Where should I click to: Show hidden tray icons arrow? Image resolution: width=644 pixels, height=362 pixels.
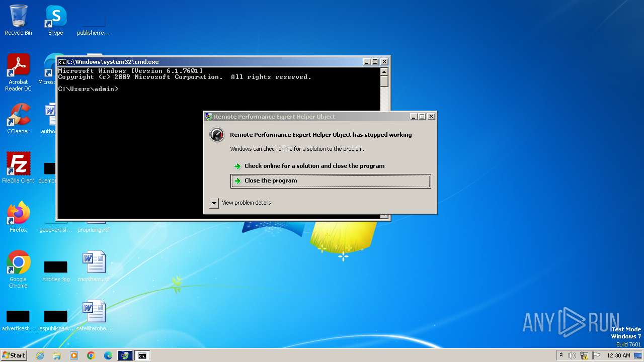[561, 355]
